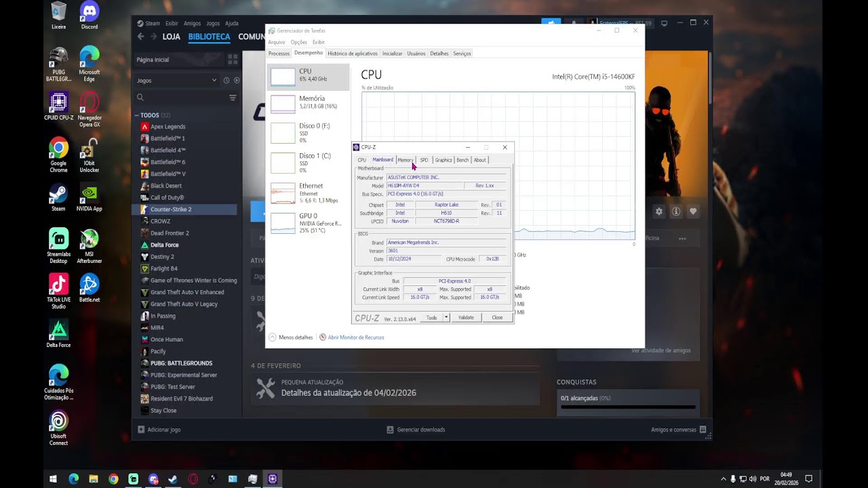Screen dimensions: 868x488
Task: Open Abrir Monitor de Recursos link
Action: click(x=351, y=337)
